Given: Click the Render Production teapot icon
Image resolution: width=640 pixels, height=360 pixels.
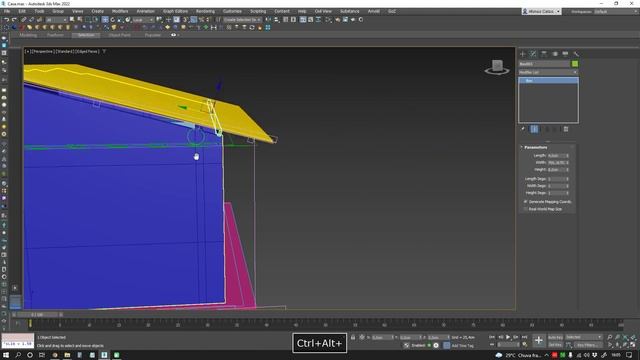Looking at the screenshot, I should point(353,20).
